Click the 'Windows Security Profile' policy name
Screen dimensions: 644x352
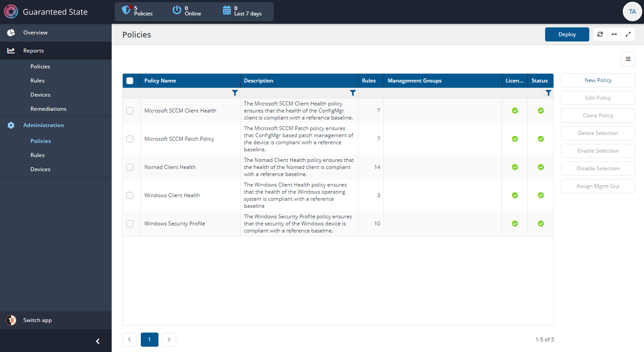coord(175,224)
